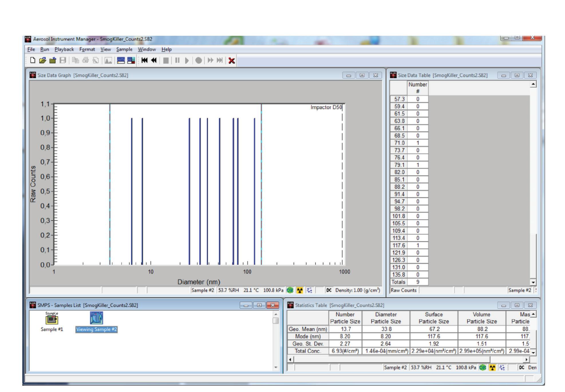Click the Open file folder icon
565x392 pixels.
coord(43,60)
